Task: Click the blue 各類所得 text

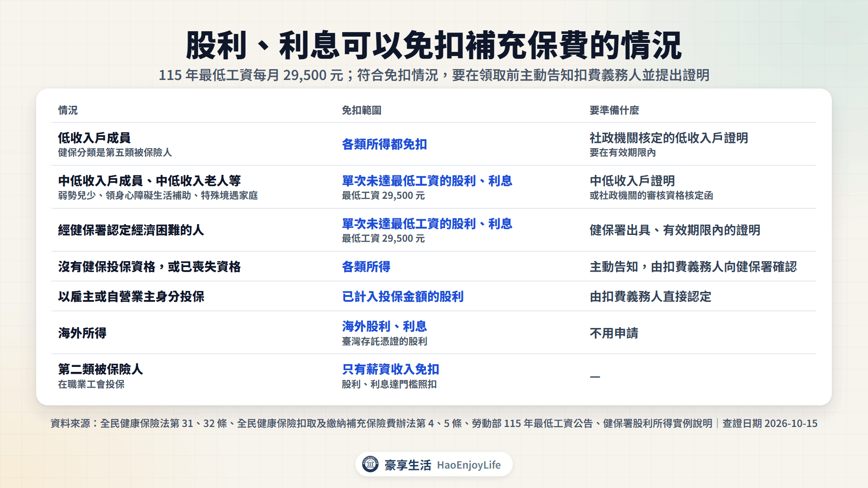Action: pyautogui.click(x=366, y=267)
